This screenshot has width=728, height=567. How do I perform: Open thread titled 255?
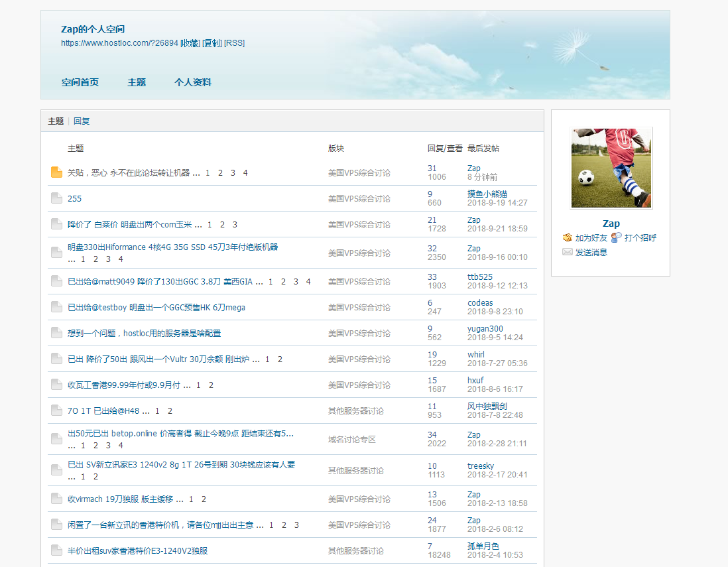(x=74, y=199)
